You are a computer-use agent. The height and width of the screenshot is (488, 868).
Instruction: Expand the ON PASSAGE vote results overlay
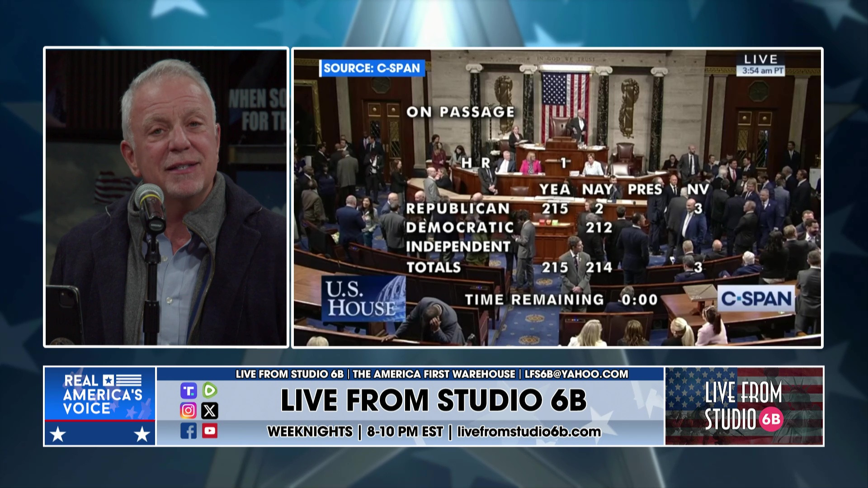click(460, 111)
